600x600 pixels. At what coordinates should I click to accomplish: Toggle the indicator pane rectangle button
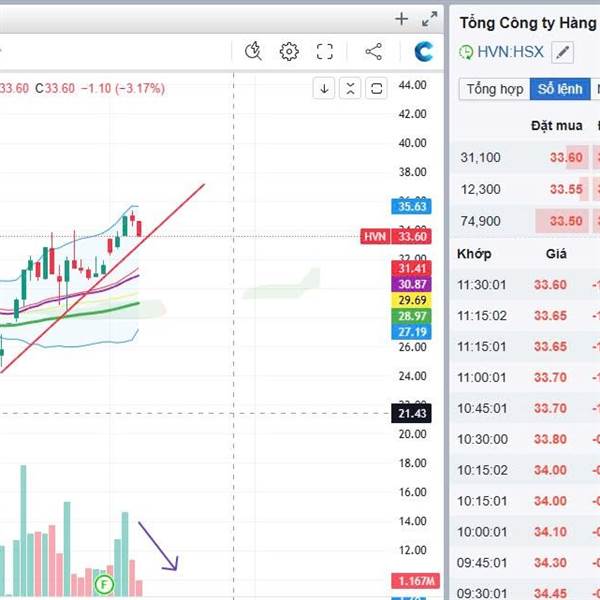click(376, 89)
